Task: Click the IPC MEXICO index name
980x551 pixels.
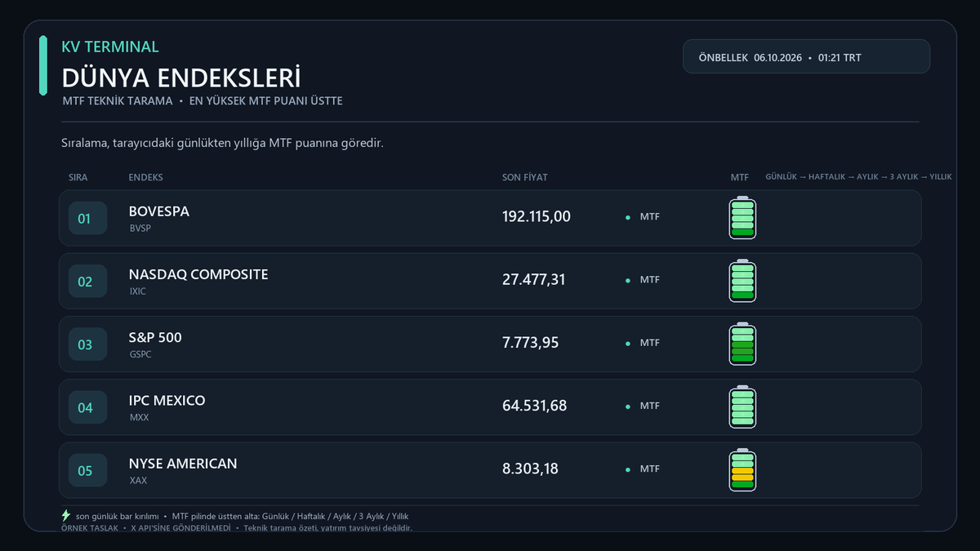Action: (167, 400)
